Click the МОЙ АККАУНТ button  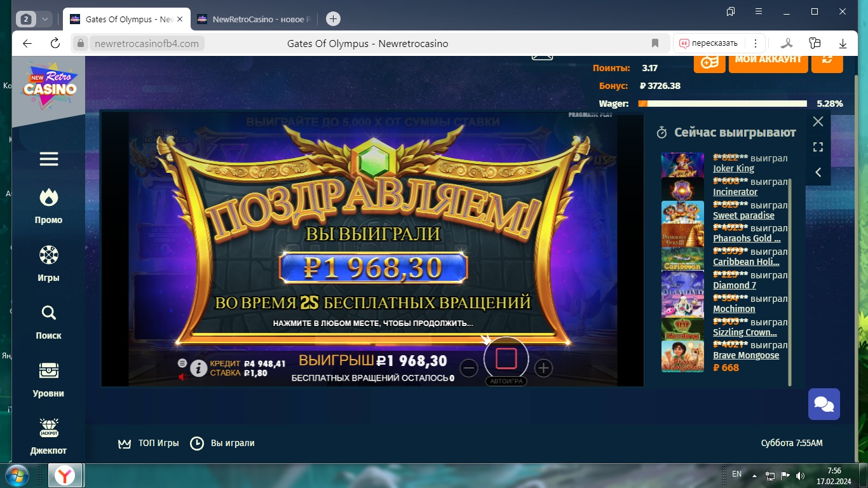pyautogui.click(x=768, y=59)
